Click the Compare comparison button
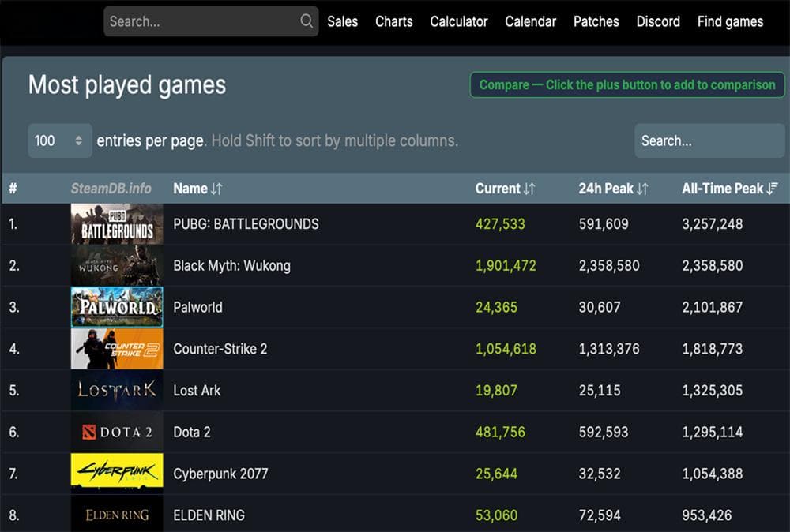 627,84
